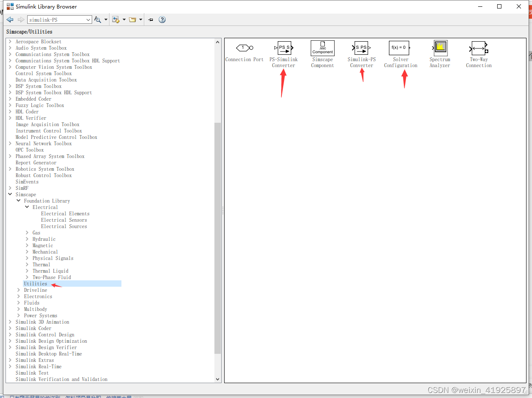Screen dimensions: 532x398
Task: Collapse the Electrical node
Action: point(27,207)
